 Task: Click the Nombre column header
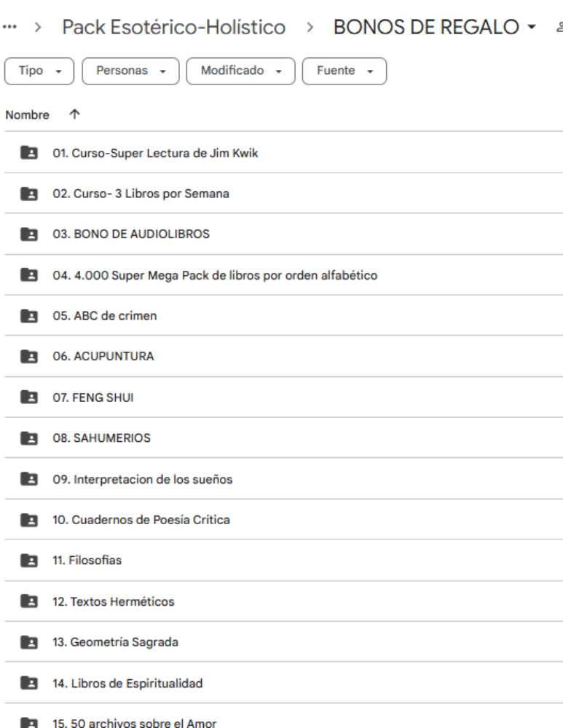27,115
